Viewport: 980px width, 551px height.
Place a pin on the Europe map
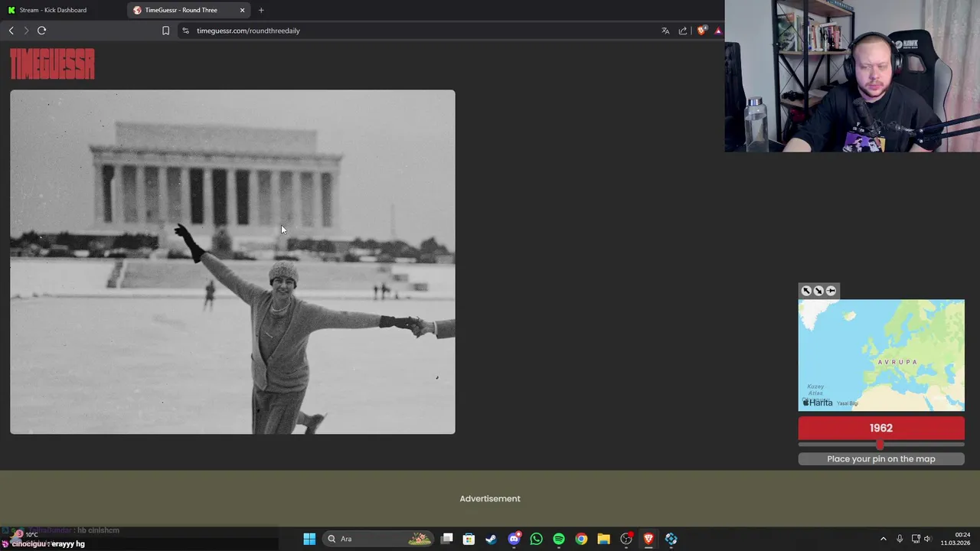881,355
